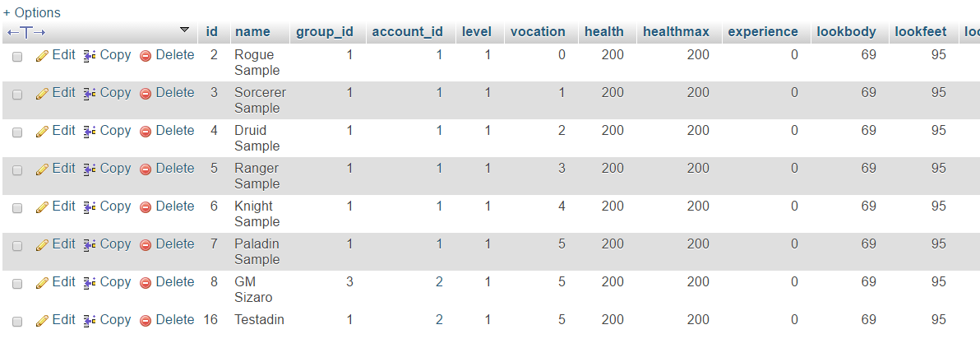Click the Edit pencil icon for Testadin row

[43, 321]
